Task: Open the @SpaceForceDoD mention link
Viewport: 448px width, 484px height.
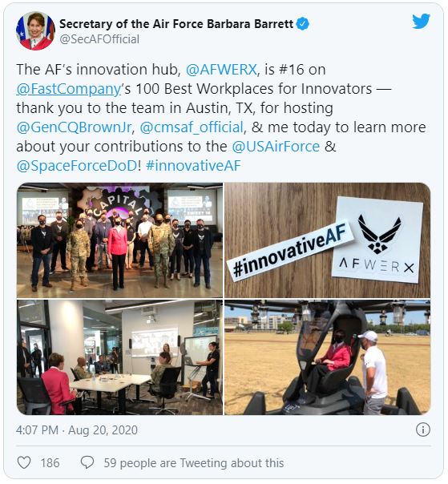Action: 77,166
